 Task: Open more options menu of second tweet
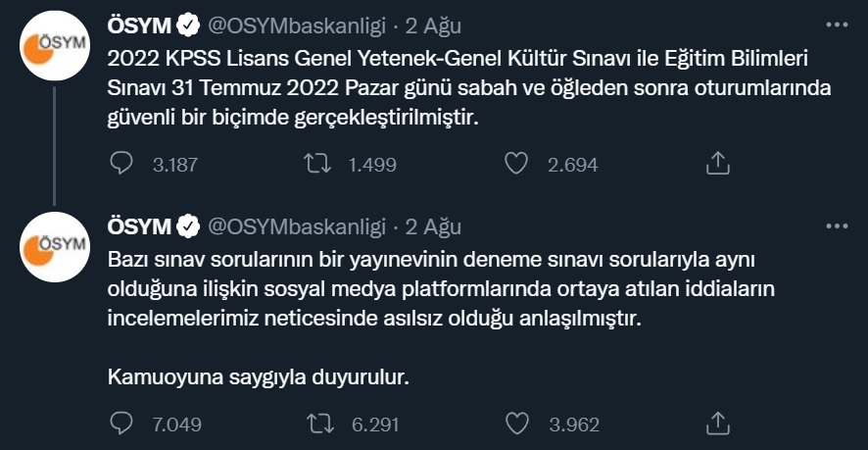(x=837, y=226)
